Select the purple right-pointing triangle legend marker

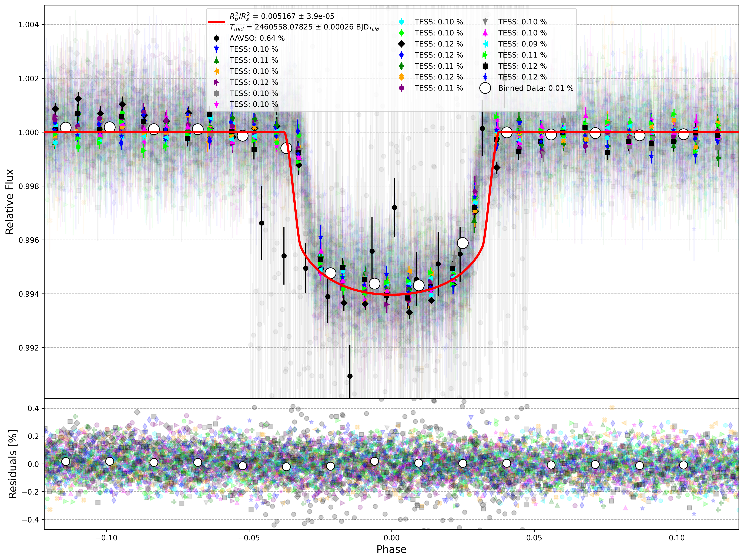[216, 82]
